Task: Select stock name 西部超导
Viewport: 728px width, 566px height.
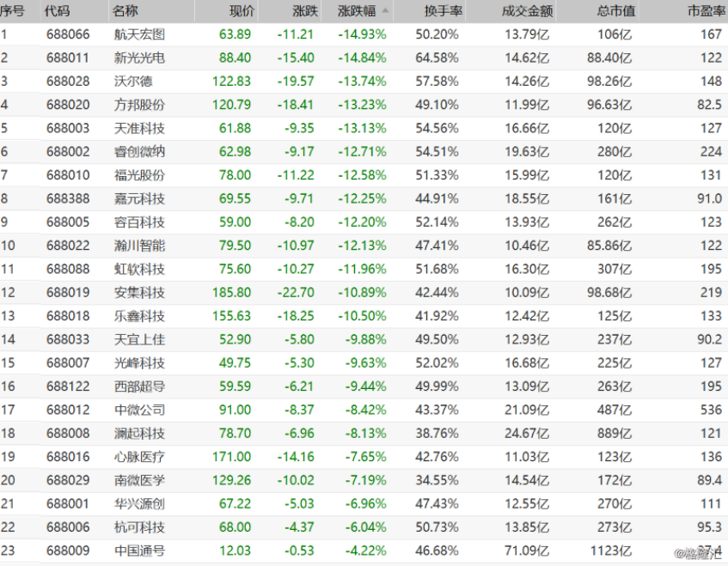Action: 139,386
